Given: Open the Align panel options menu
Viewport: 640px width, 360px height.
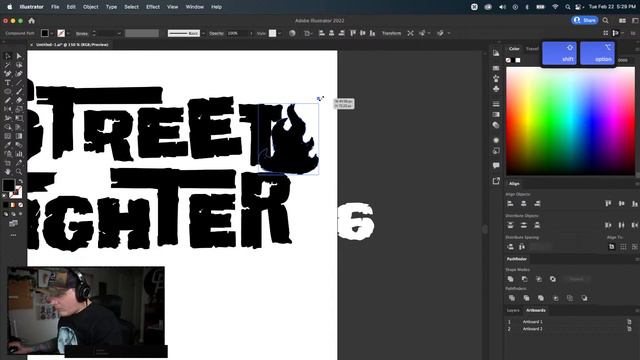Looking at the screenshot, I should pos(636,184).
